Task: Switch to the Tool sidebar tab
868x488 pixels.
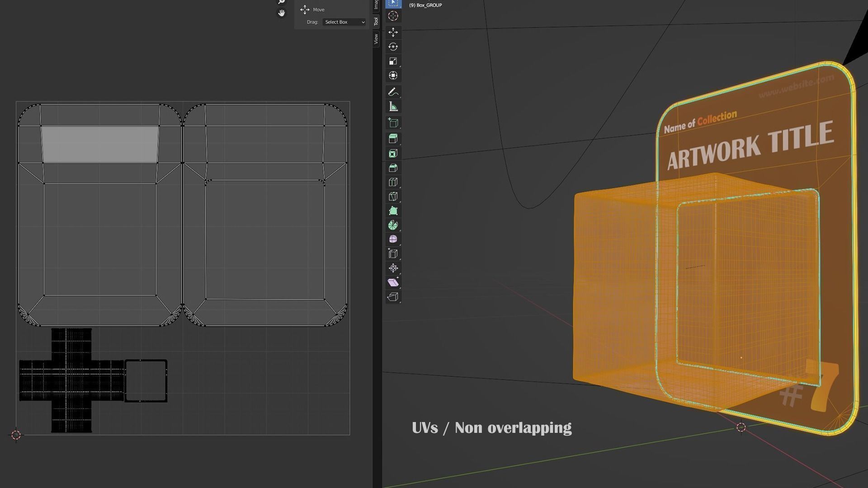Action: click(376, 21)
